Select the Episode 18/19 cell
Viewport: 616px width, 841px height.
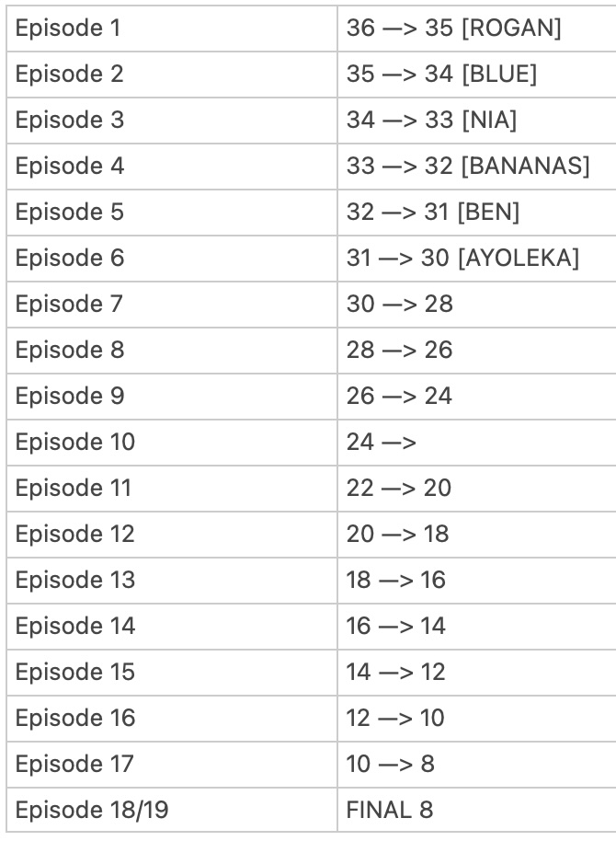(172, 811)
